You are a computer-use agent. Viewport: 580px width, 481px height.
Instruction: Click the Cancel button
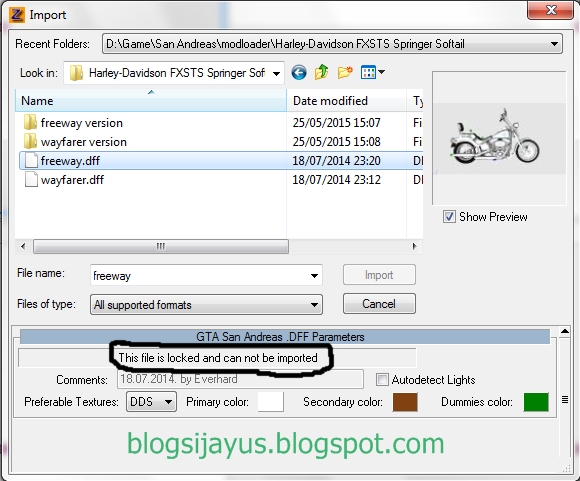click(379, 304)
